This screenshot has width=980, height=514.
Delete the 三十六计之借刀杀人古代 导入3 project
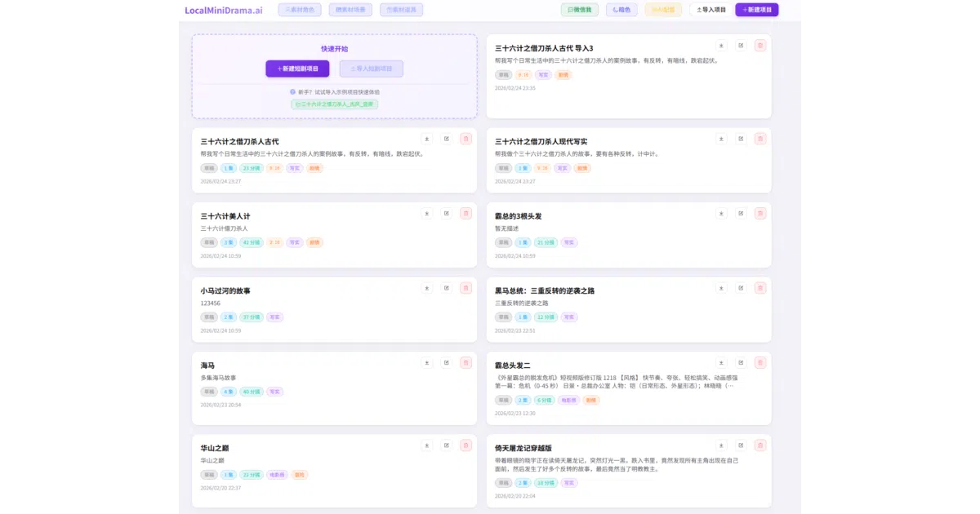coord(760,46)
